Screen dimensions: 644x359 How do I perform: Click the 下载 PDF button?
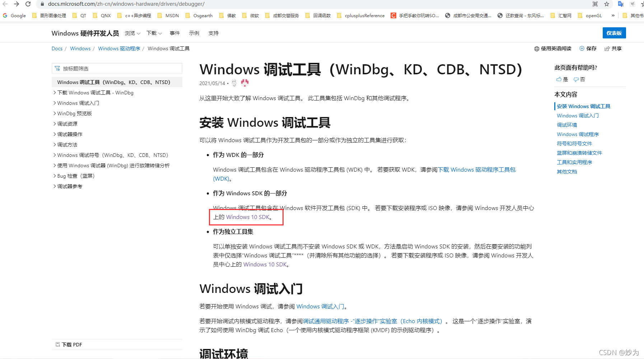coord(69,345)
